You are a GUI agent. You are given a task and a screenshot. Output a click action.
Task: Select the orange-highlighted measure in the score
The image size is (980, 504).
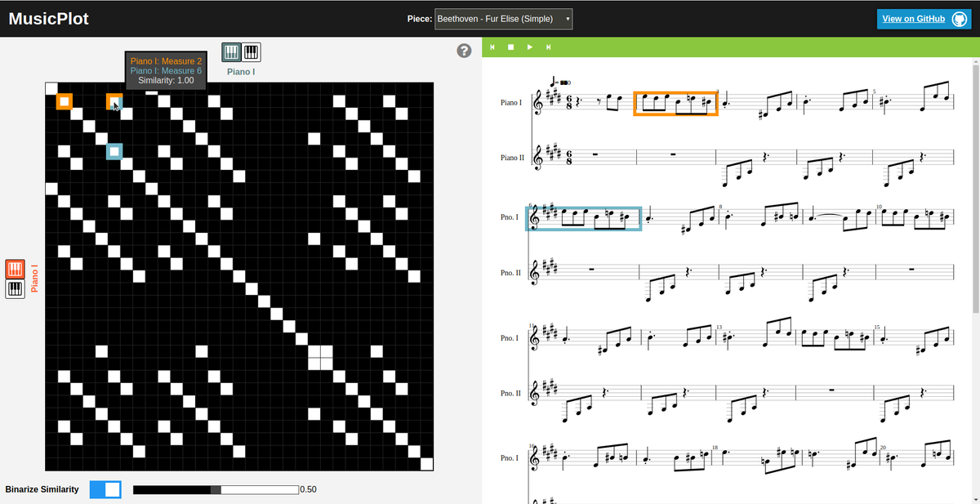(676, 103)
